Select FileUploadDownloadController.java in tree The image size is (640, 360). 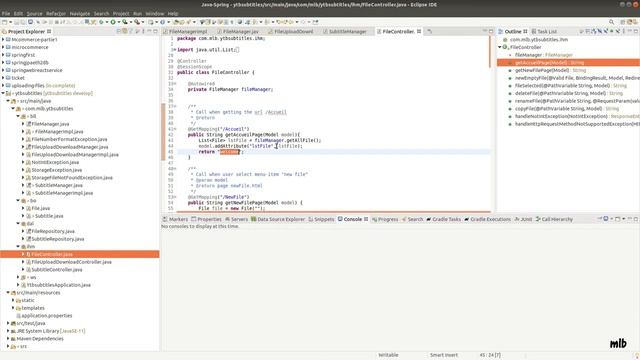[x=71, y=262]
